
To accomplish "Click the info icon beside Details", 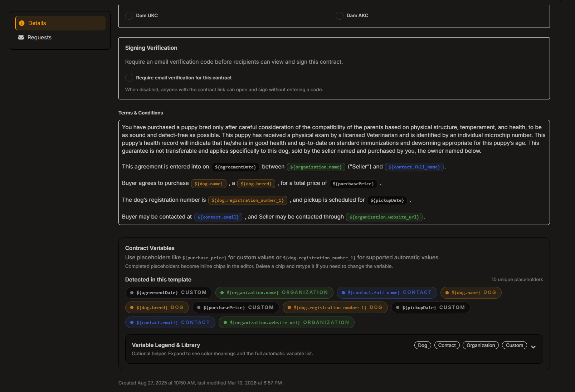I will (x=21, y=23).
